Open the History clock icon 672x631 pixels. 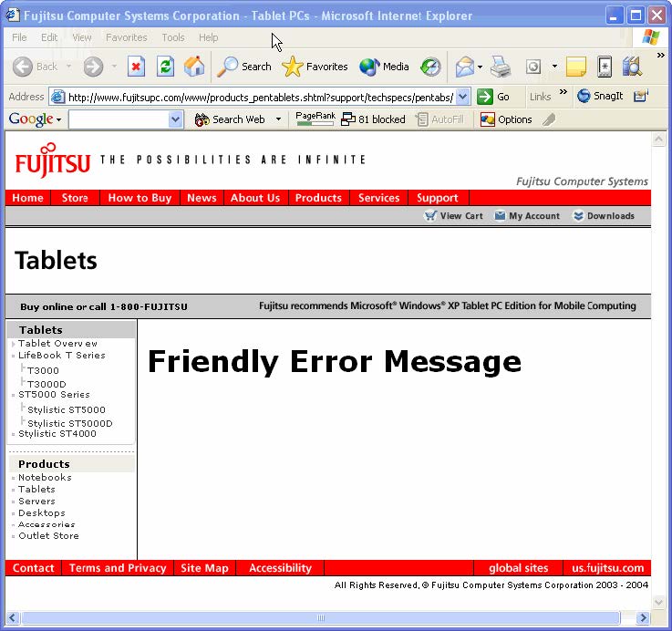(x=430, y=67)
